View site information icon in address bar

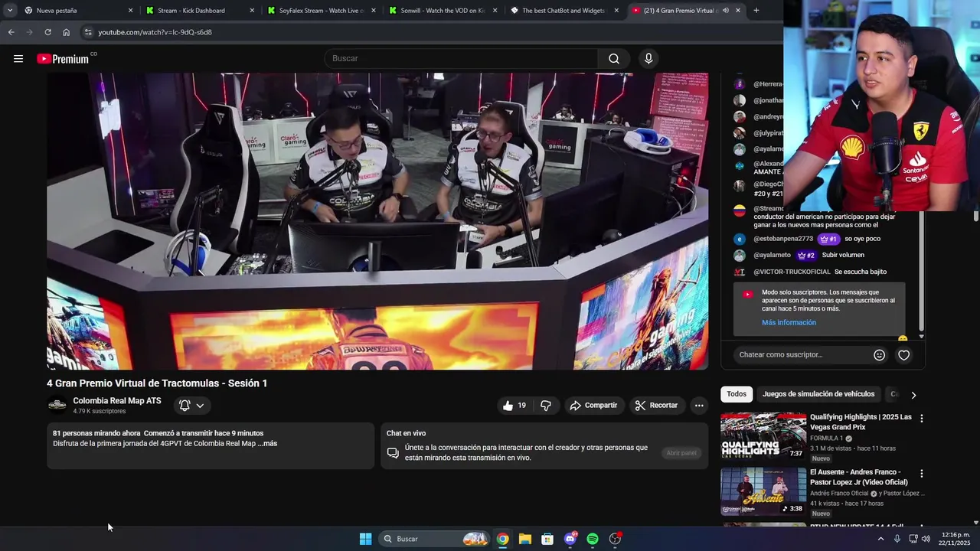(88, 32)
